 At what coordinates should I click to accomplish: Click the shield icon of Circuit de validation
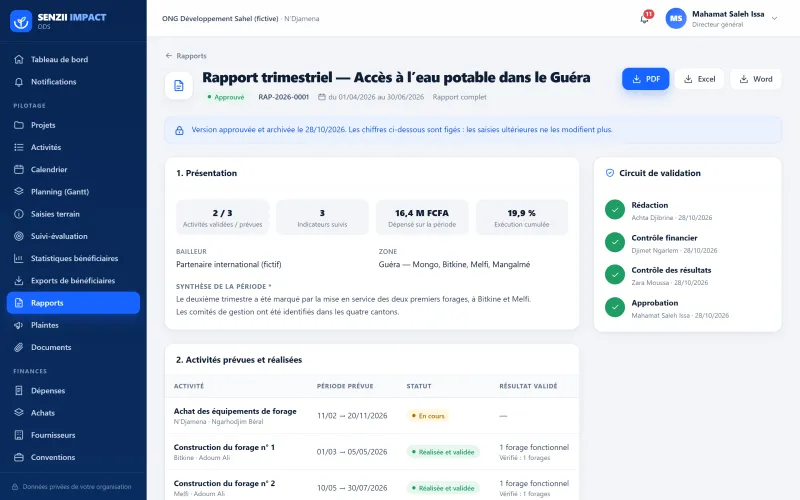click(x=610, y=173)
